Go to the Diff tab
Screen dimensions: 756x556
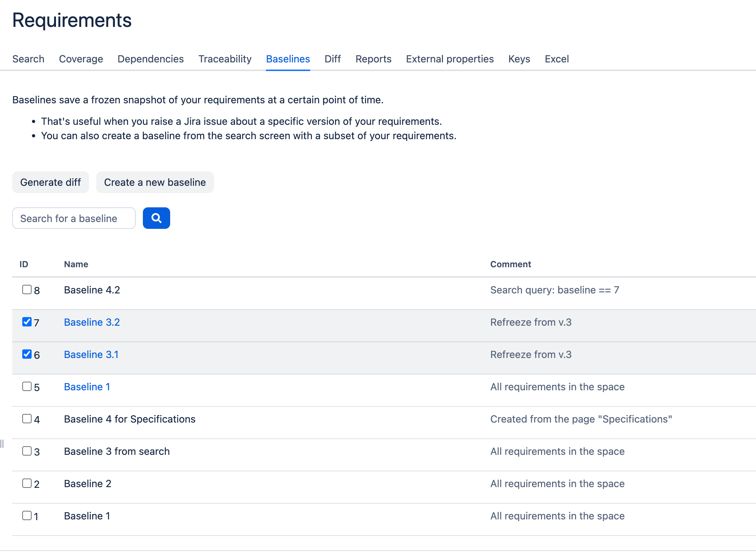coord(332,59)
